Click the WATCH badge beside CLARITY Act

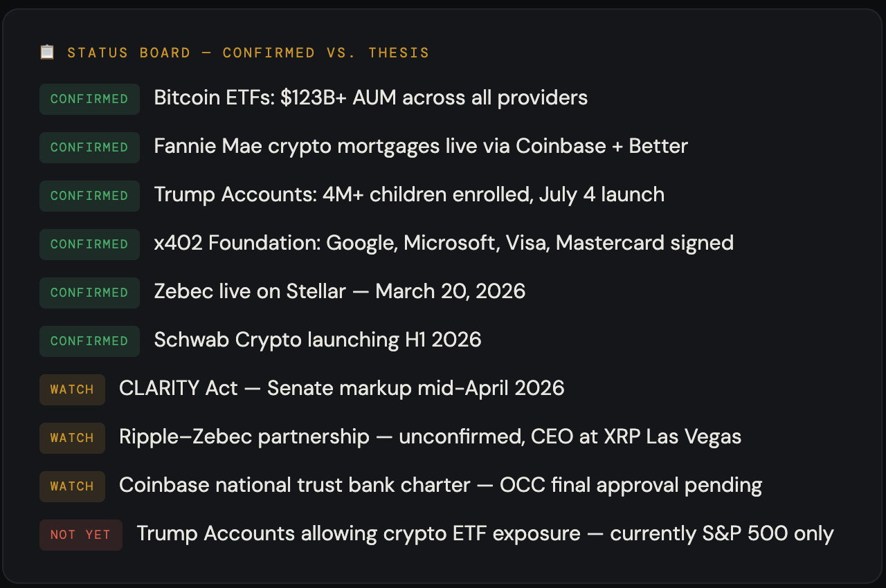point(72,389)
